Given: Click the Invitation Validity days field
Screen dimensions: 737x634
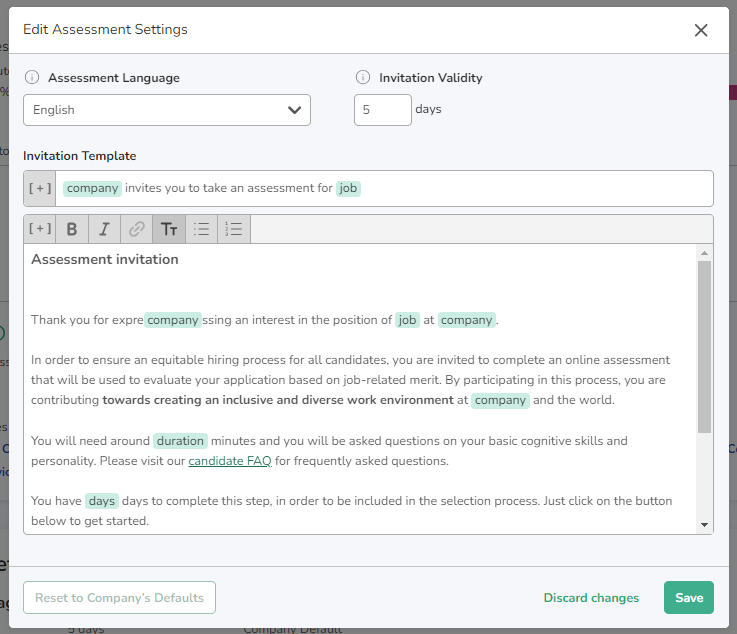Looking at the screenshot, I should coord(382,110).
